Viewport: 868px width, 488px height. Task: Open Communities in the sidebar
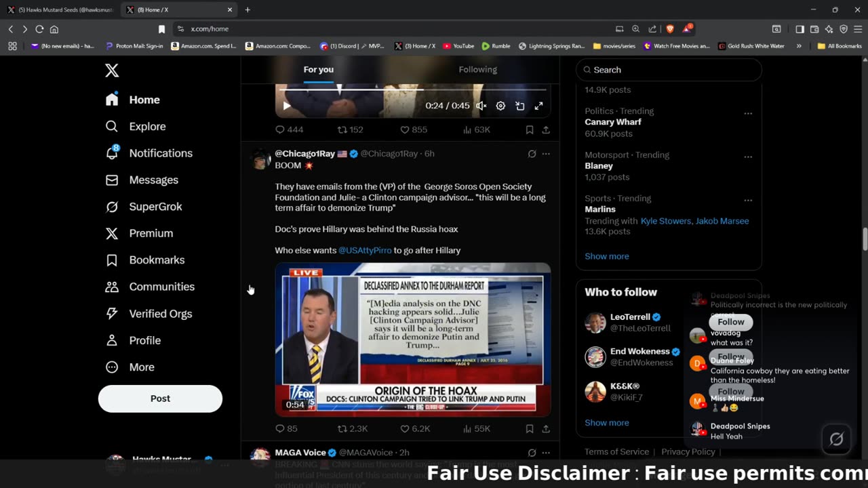pyautogui.click(x=150, y=287)
